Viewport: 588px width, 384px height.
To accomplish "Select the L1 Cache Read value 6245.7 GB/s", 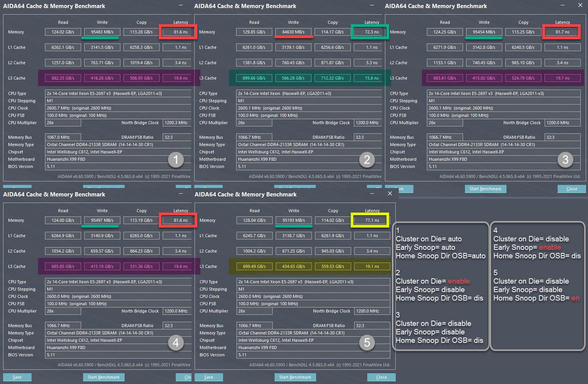I will (254, 236).
